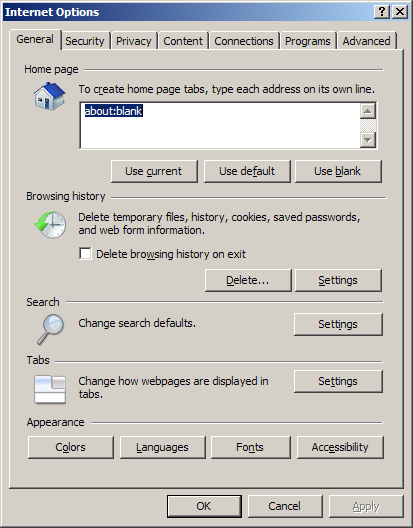The image size is (413, 528).
Task: Click the Tabs window icon
Action: point(50,389)
